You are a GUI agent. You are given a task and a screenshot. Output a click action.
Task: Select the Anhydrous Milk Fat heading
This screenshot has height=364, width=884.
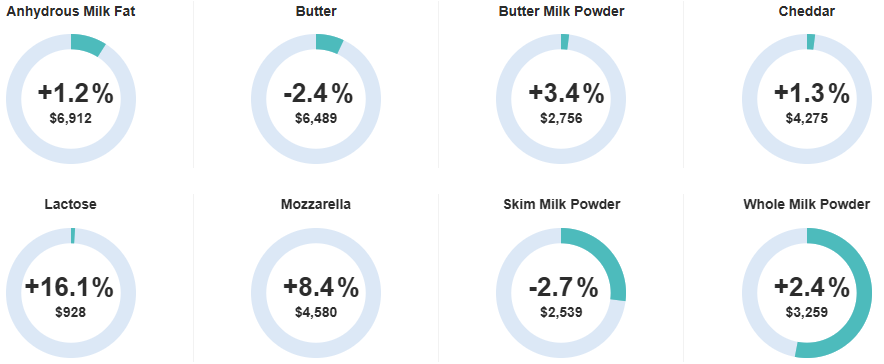point(70,11)
